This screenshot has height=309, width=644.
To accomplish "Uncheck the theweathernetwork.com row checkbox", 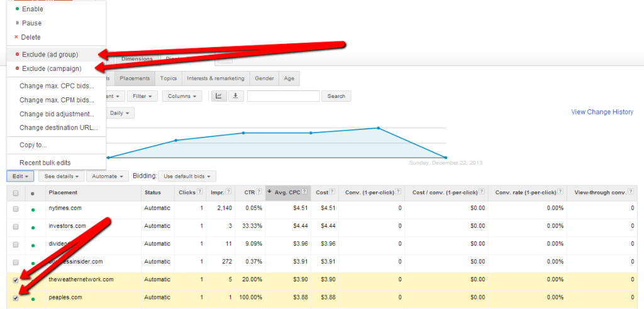I will point(16,280).
